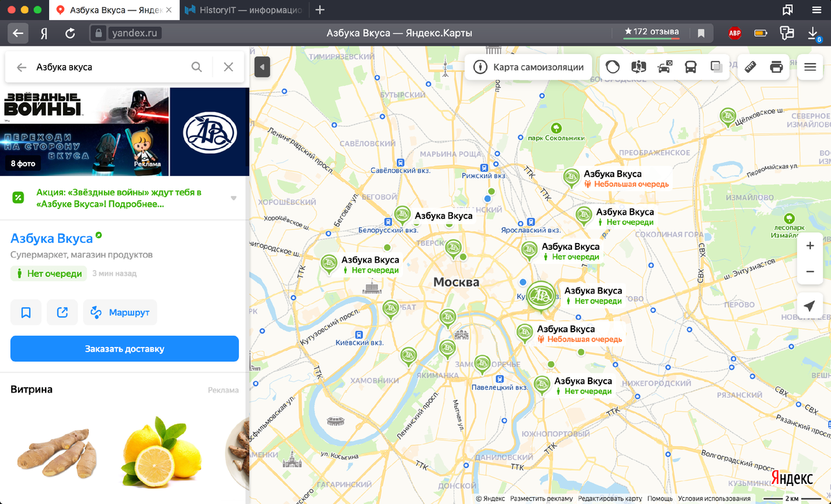Click the park Сокольники map marker
The image size is (831, 504).
pyautogui.click(x=556, y=128)
